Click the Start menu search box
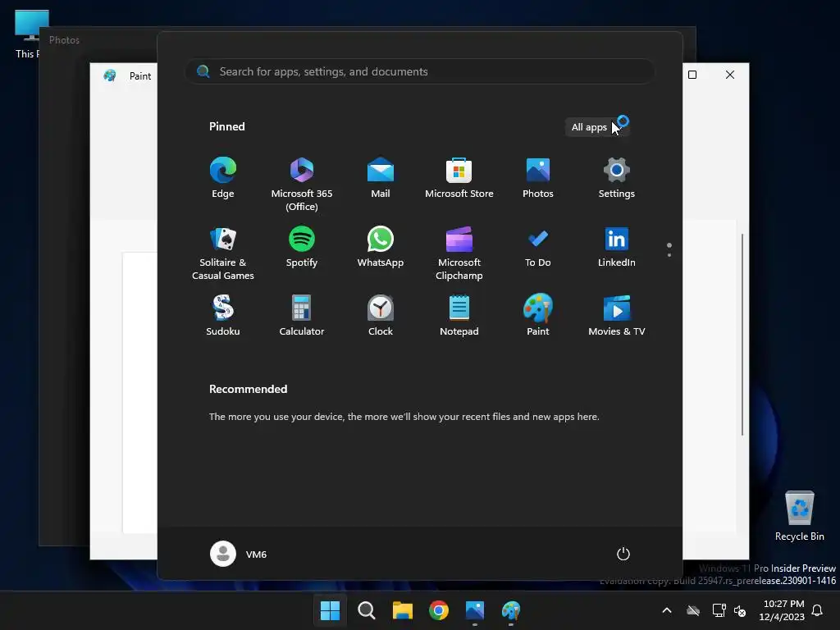The width and height of the screenshot is (840, 630). tap(420, 71)
